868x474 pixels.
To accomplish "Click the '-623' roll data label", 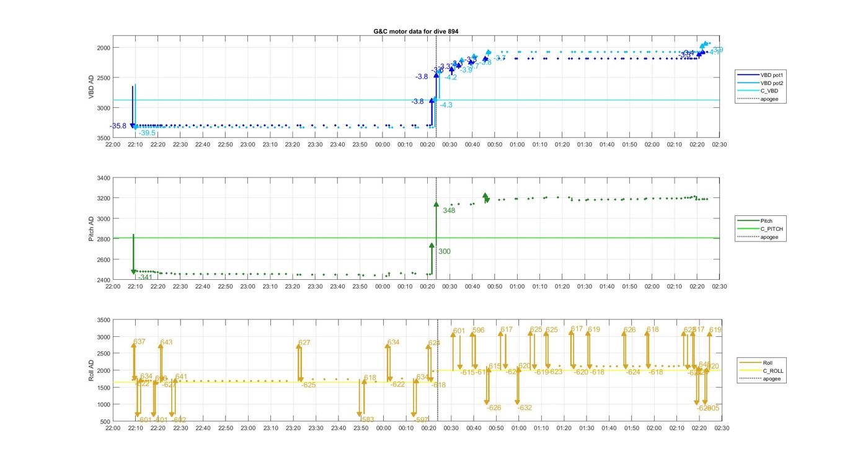I will [556, 372].
